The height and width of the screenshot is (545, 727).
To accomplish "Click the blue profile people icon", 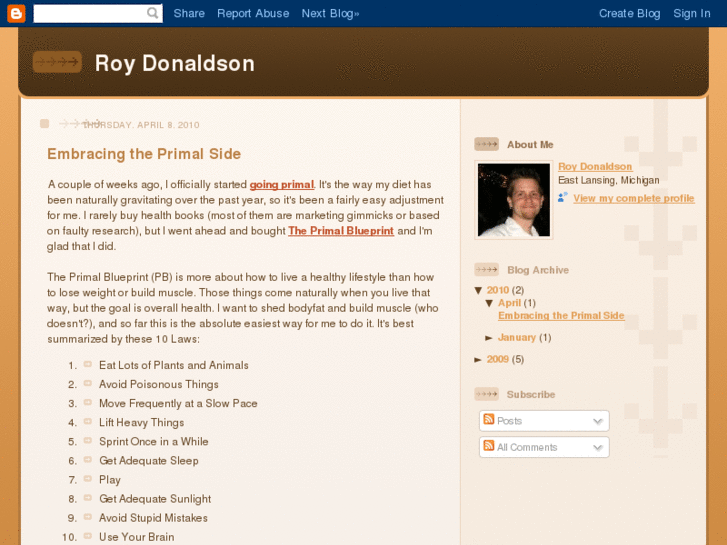I will pos(563,198).
